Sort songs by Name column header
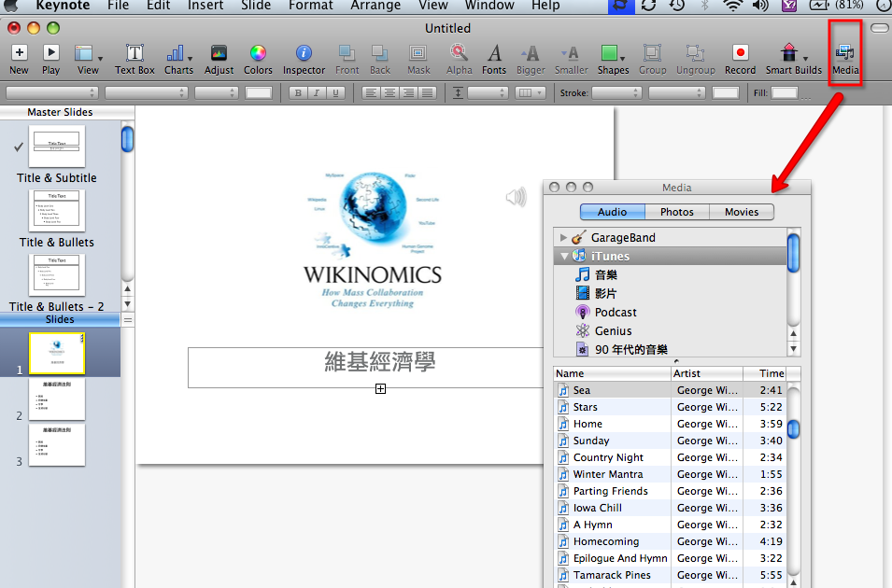 612,373
